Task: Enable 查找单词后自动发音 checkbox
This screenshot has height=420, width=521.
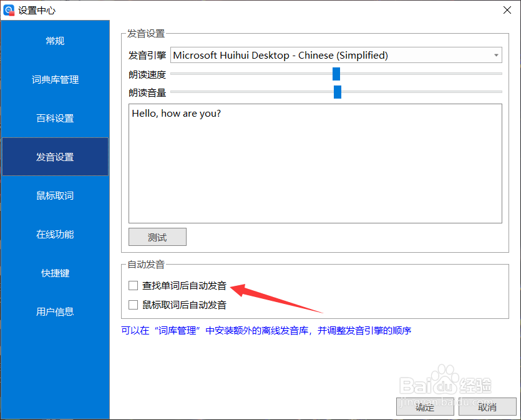Action: click(x=134, y=285)
